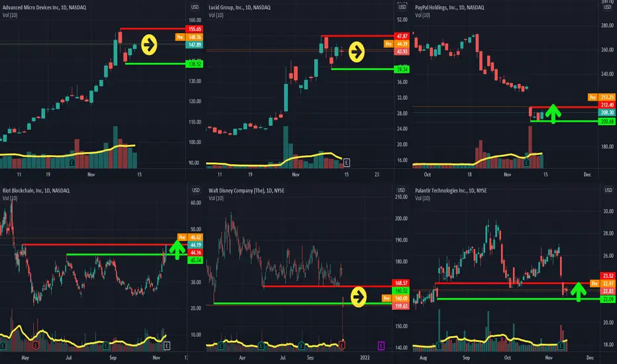Click the Disney E marker between Apr and Jul
The width and height of the screenshot is (617, 364).
click(x=261, y=345)
